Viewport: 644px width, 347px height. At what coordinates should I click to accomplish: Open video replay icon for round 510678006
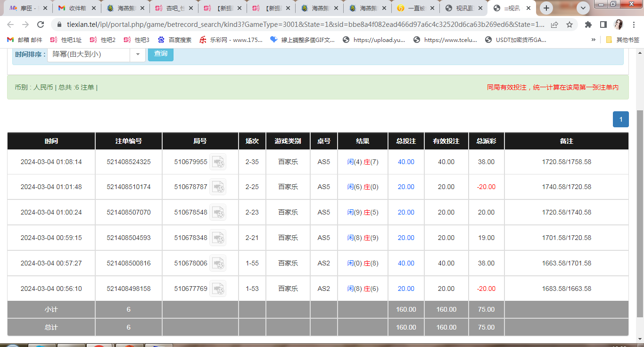(218, 263)
